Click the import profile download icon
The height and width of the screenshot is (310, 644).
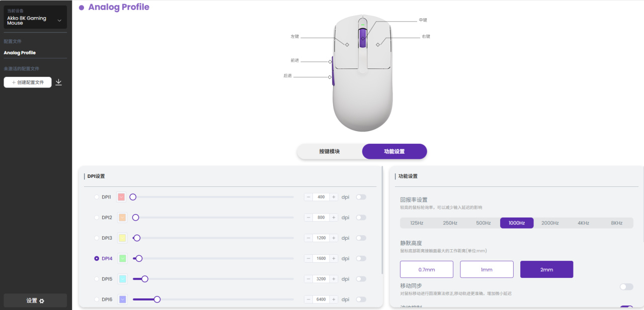point(58,82)
